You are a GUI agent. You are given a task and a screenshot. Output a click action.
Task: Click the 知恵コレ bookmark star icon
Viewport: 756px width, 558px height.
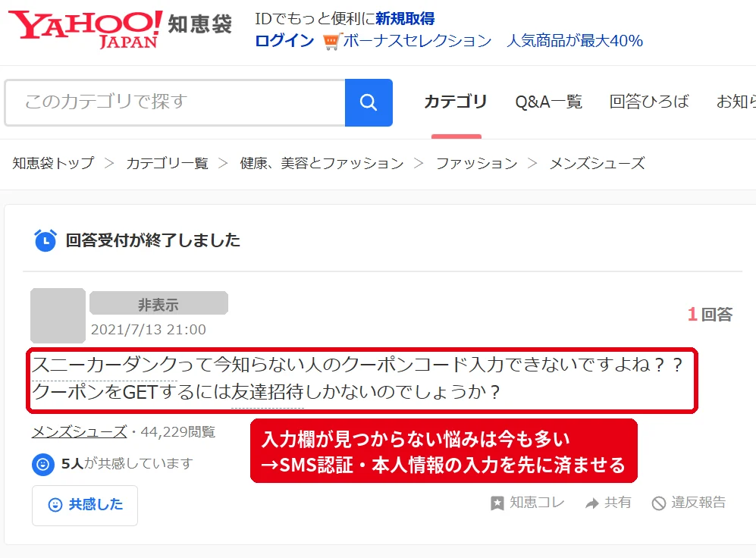(497, 503)
